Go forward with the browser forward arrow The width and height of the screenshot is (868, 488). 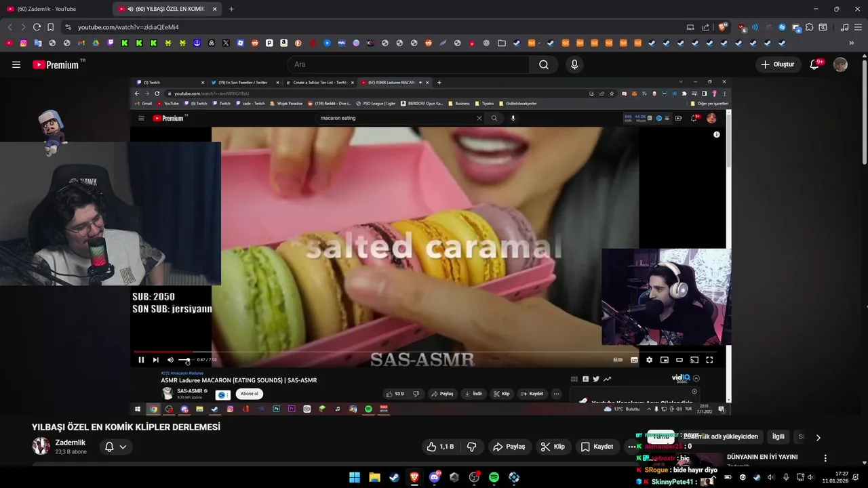(23, 27)
